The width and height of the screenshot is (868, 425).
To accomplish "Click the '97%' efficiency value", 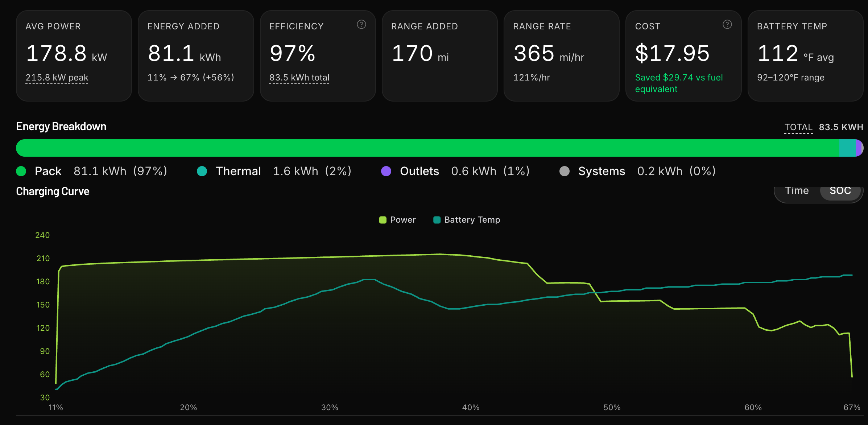I will [x=293, y=53].
